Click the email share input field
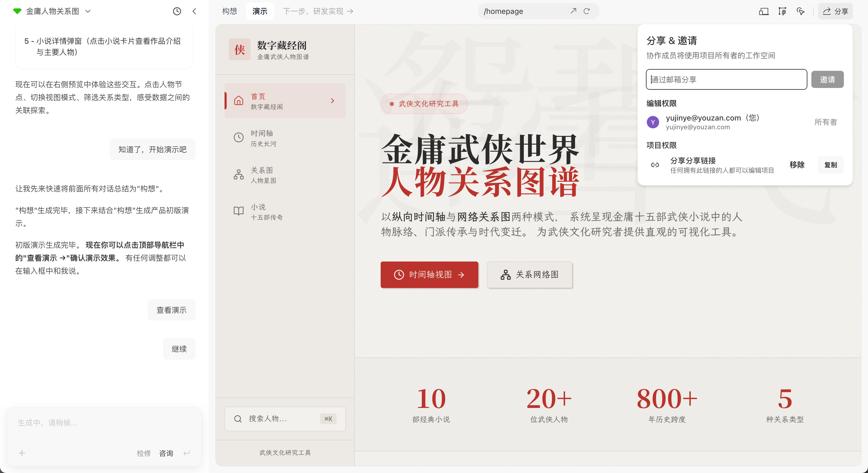Viewport: 868px width, 473px height. [x=726, y=80]
